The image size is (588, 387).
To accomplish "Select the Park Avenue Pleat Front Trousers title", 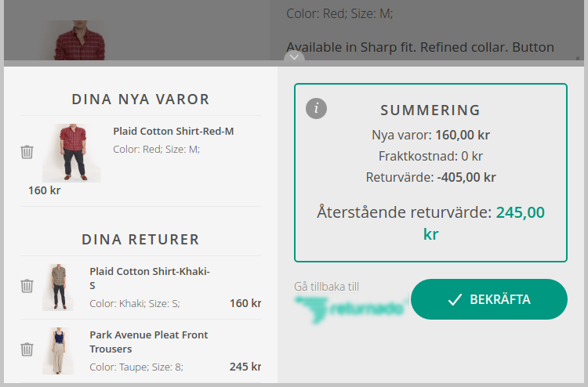I will click(x=148, y=342).
